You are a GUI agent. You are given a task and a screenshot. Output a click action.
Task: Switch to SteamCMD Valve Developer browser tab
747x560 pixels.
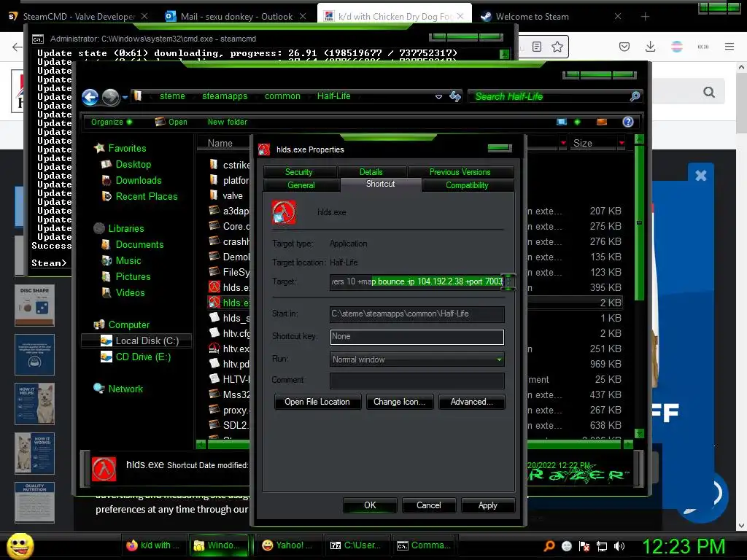80,17
